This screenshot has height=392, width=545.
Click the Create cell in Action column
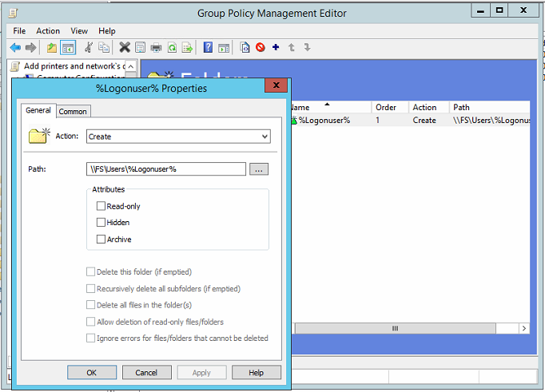point(424,120)
